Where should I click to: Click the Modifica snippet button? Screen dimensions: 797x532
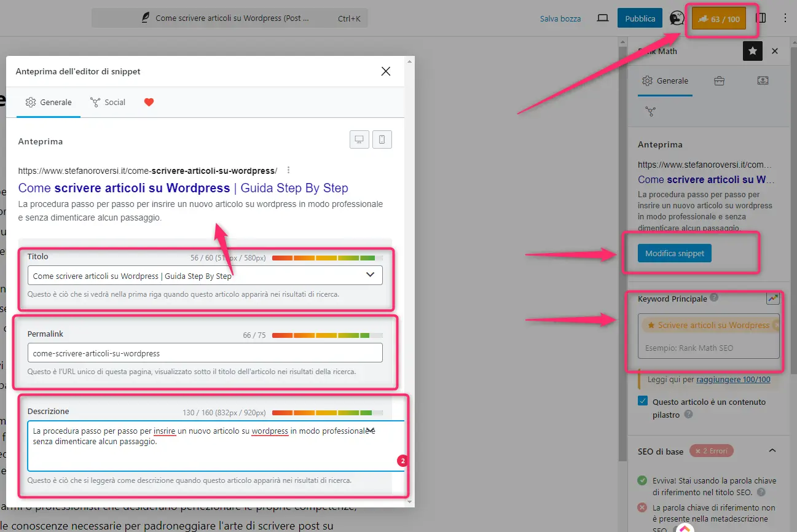(675, 254)
